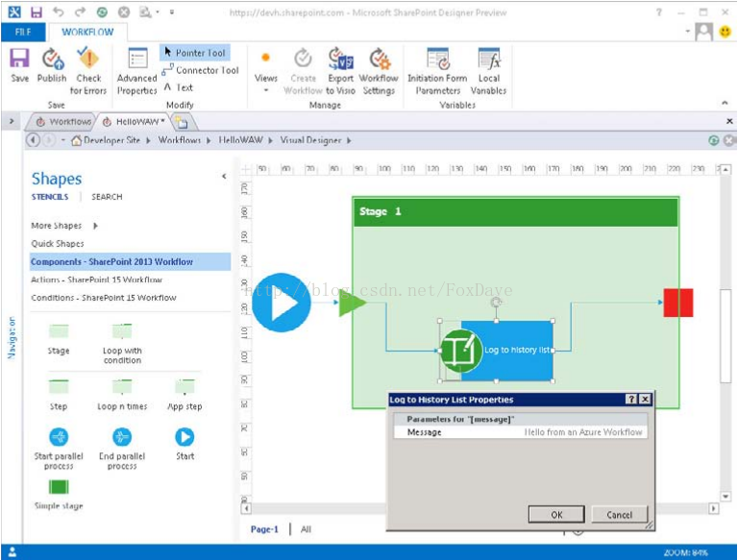
Task: Open the WORKFLOW ribbon tab
Action: pyautogui.click(x=87, y=32)
